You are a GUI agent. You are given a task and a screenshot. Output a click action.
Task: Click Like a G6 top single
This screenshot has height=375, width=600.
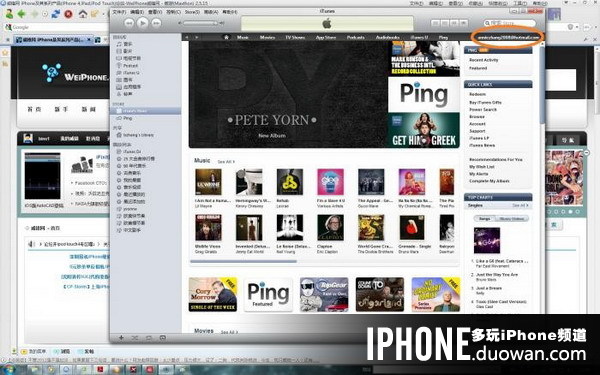[x=502, y=261]
